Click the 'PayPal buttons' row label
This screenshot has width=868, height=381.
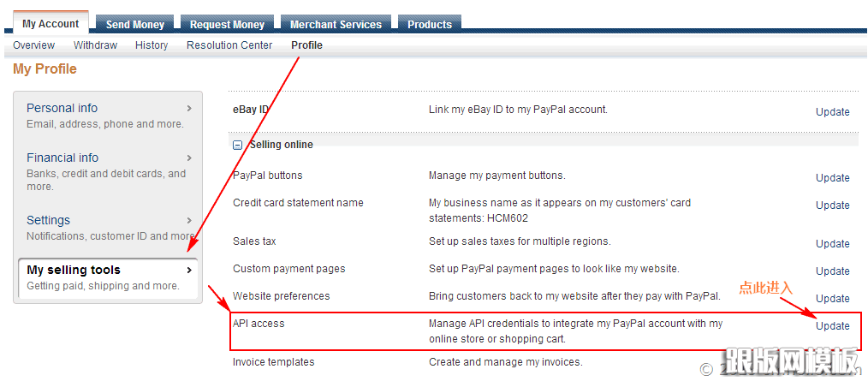[267, 176]
